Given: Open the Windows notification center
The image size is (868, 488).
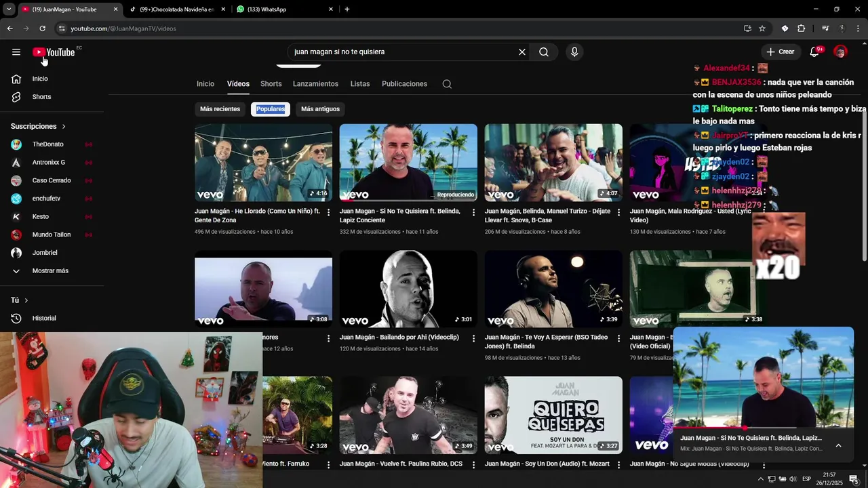Looking at the screenshot, I should tap(854, 479).
